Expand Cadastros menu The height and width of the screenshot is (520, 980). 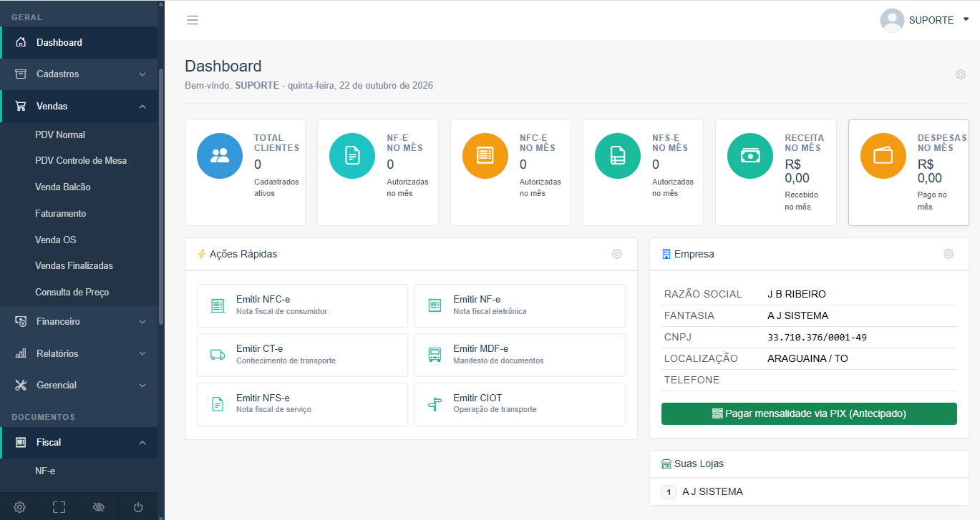tap(79, 74)
